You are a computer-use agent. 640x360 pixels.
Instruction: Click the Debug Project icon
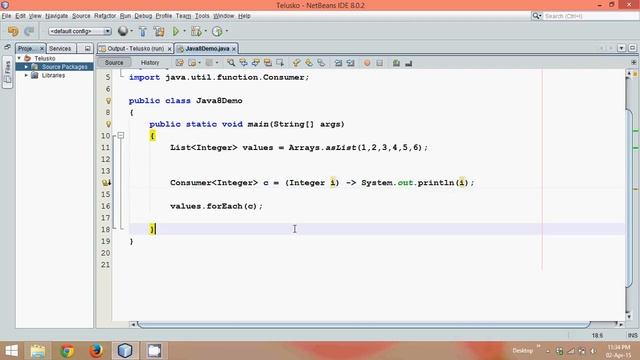click(x=196, y=31)
